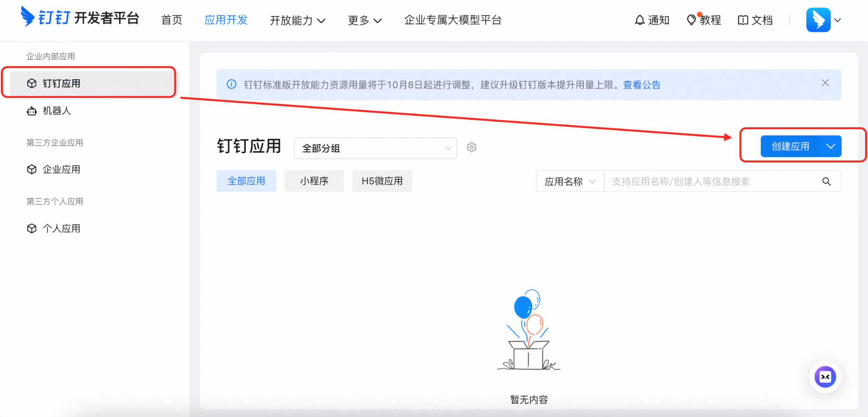Open the floating assistant chat icon

(825, 377)
